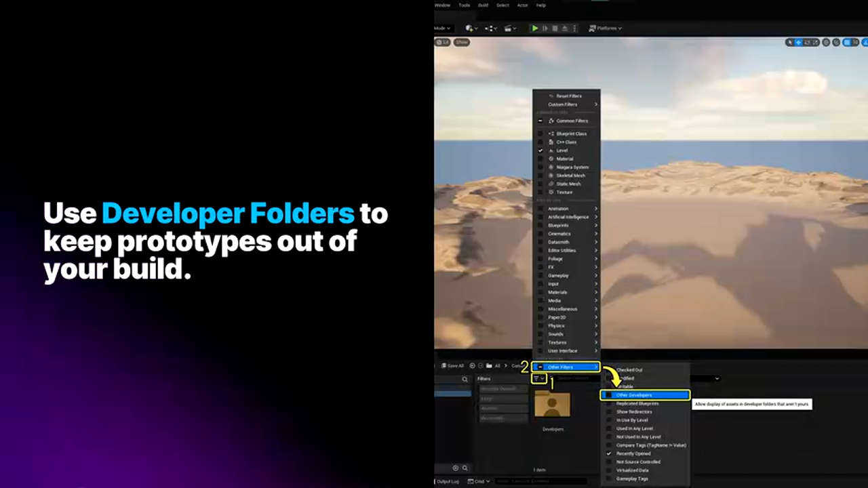Screen dimensions: 868x488
Task: Select Reset Filters in the filter menu
Action: click(568, 96)
